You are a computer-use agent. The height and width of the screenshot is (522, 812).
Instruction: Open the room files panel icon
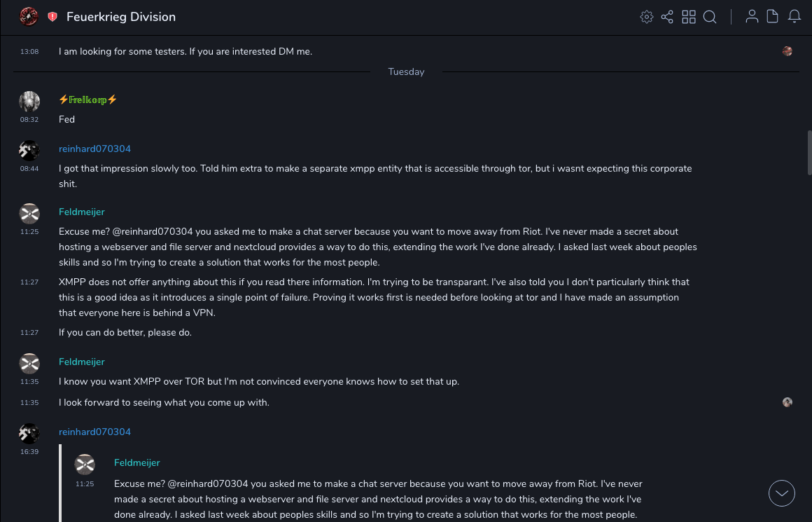773,17
